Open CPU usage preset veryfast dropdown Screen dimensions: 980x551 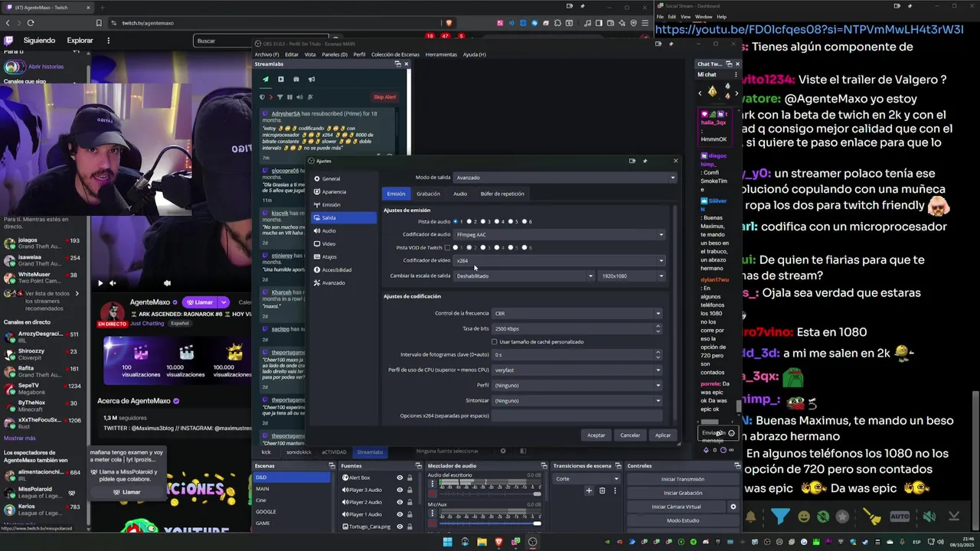577,370
